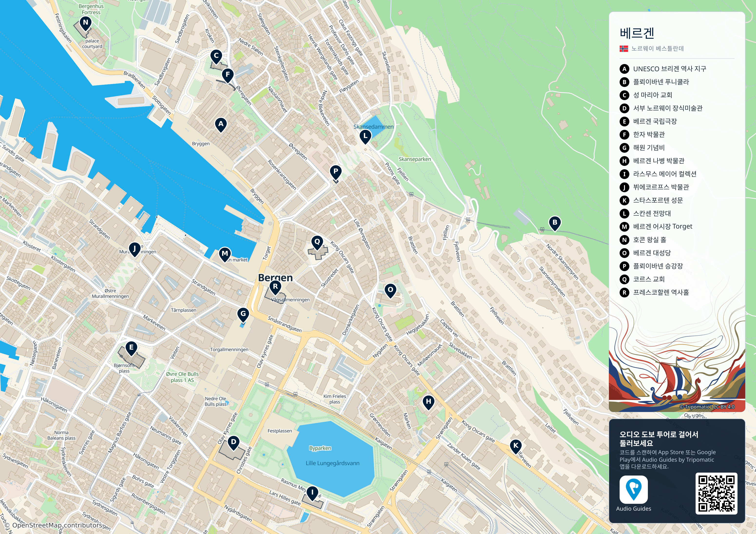Select legend entry '서부 노르웨이 장식미술관'
The width and height of the screenshot is (756, 534).
point(668,108)
